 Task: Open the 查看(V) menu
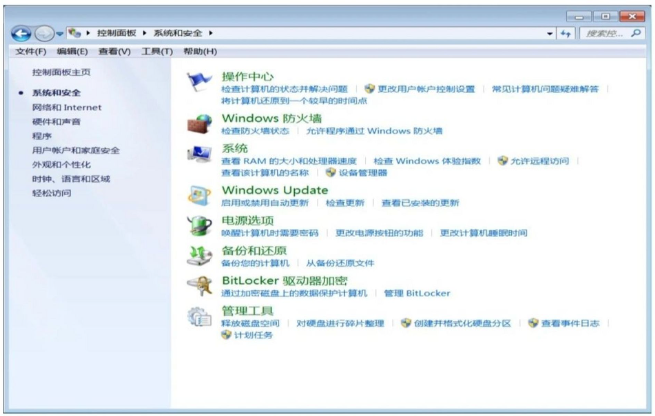114,51
